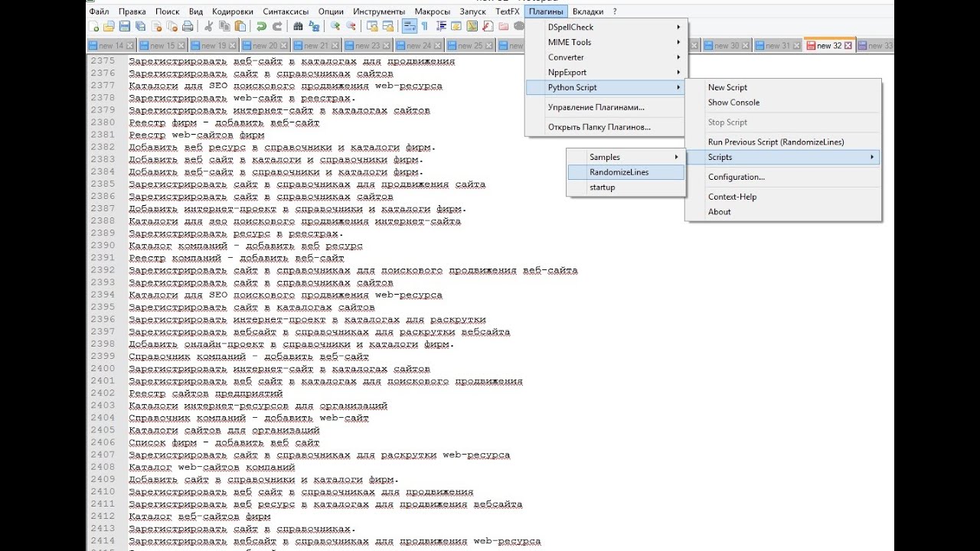980x551 pixels.
Task: Expand the NppExport submenu
Action: click(x=606, y=73)
